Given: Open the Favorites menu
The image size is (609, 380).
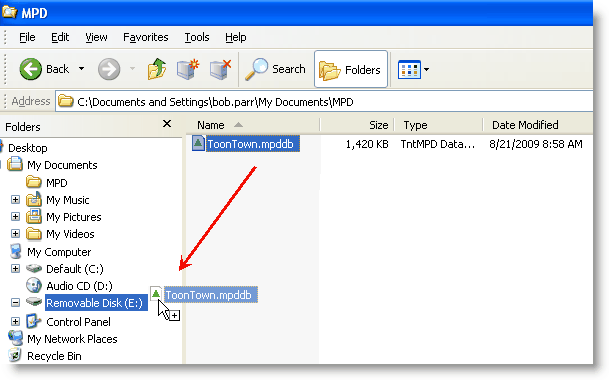Looking at the screenshot, I should click(x=146, y=37).
